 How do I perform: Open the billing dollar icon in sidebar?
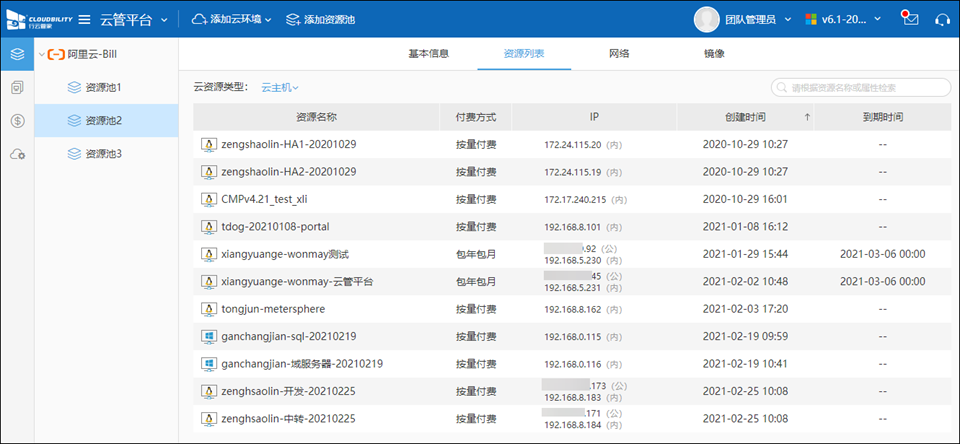coord(17,121)
